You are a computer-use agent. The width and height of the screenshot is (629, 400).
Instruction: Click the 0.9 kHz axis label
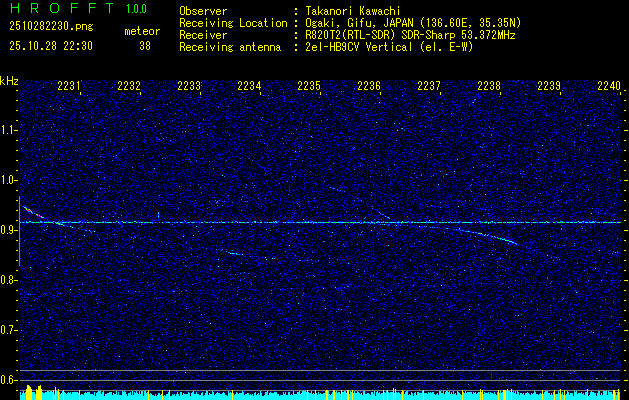pos(8,230)
